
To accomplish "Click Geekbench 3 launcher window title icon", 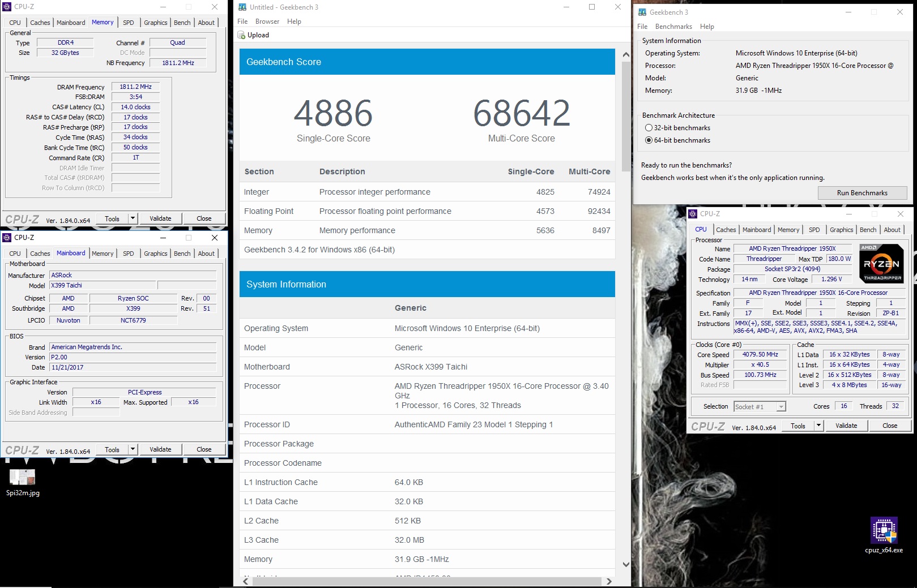I will tap(642, 12).
